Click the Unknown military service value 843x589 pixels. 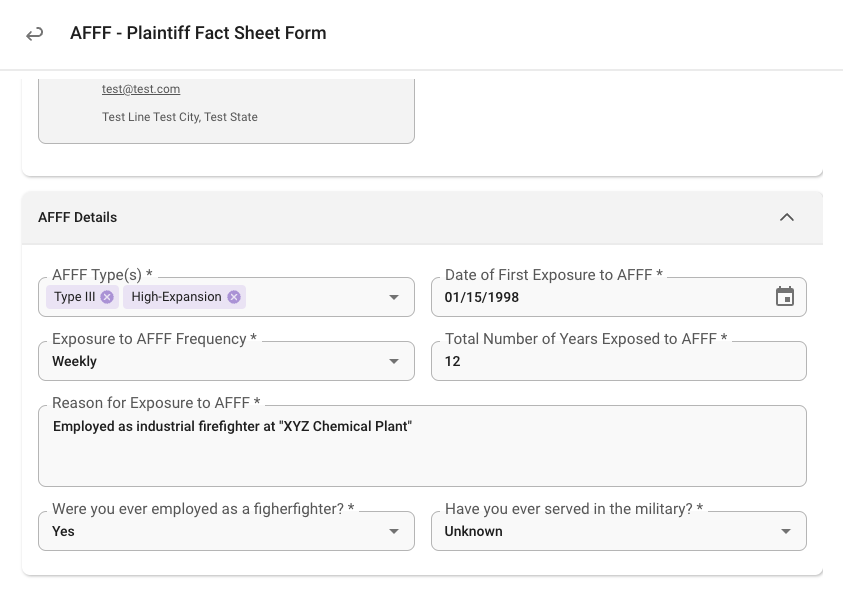(x=474, y=531)
